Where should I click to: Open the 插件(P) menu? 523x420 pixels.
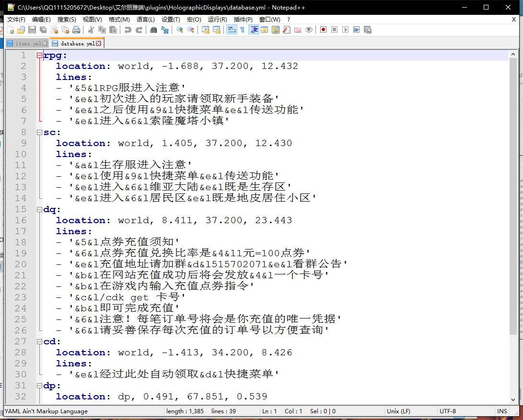click(243, 20)
